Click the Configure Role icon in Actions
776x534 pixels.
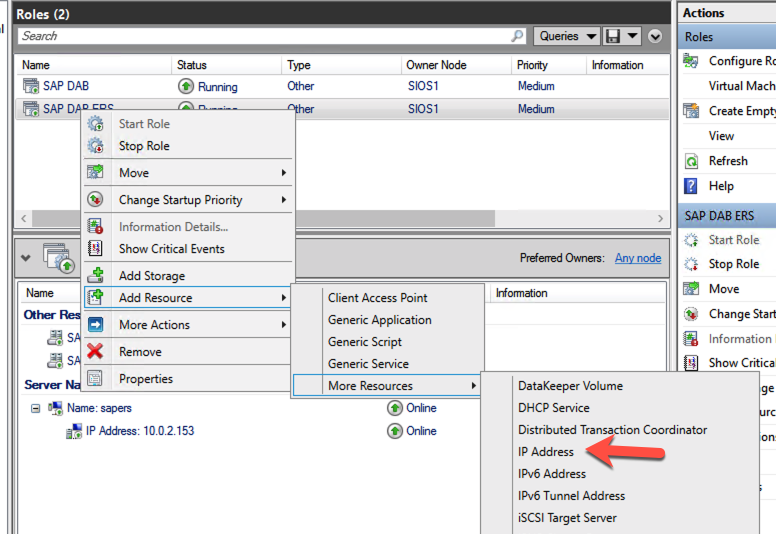(691, 61)
